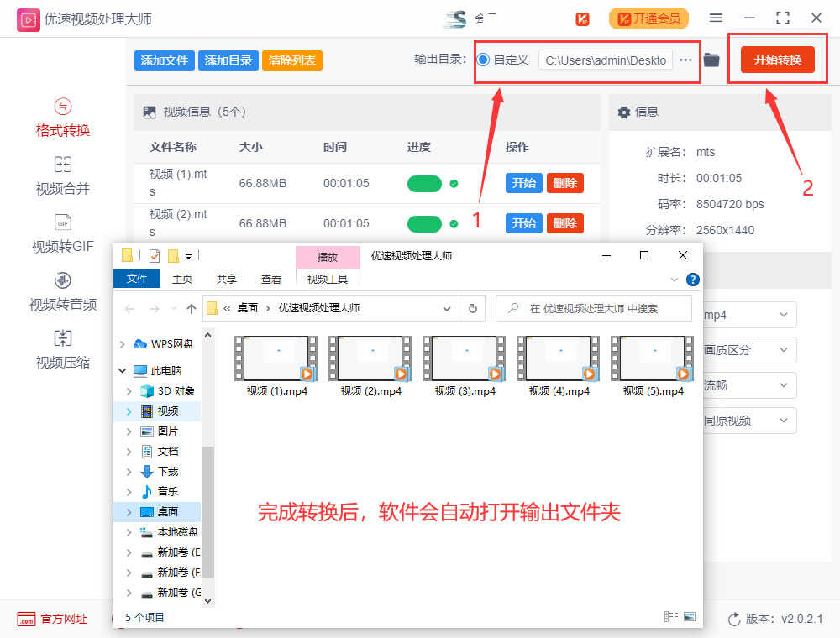Open the 格式转换 format conversion module
This screenshot has height=638, width=840.
pos(63,118)
